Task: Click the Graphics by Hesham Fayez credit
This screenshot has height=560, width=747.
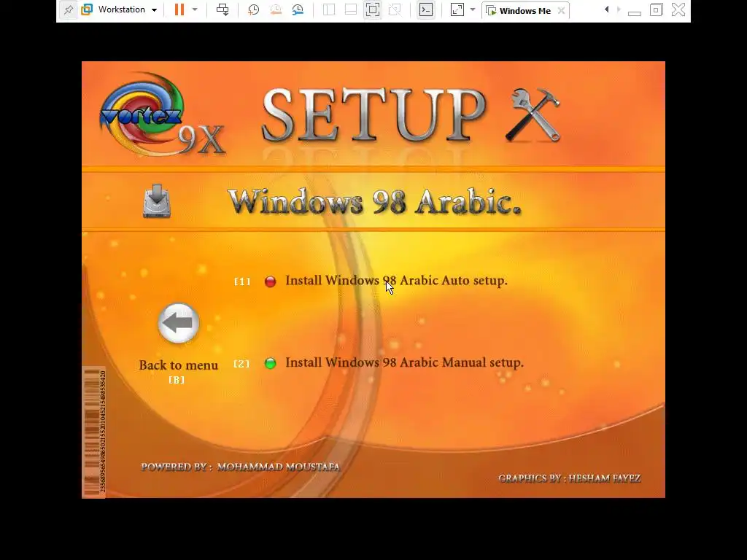Action: pos(569,478)
